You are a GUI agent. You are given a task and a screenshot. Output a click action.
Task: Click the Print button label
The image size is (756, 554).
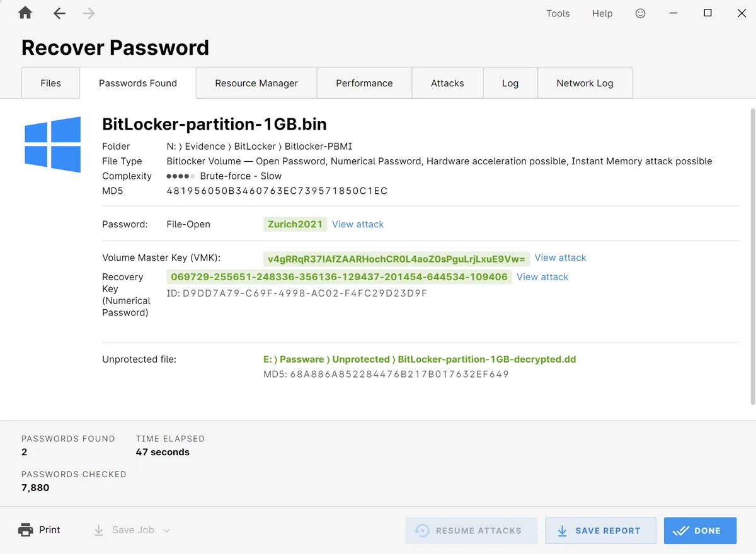click(50, 530)
